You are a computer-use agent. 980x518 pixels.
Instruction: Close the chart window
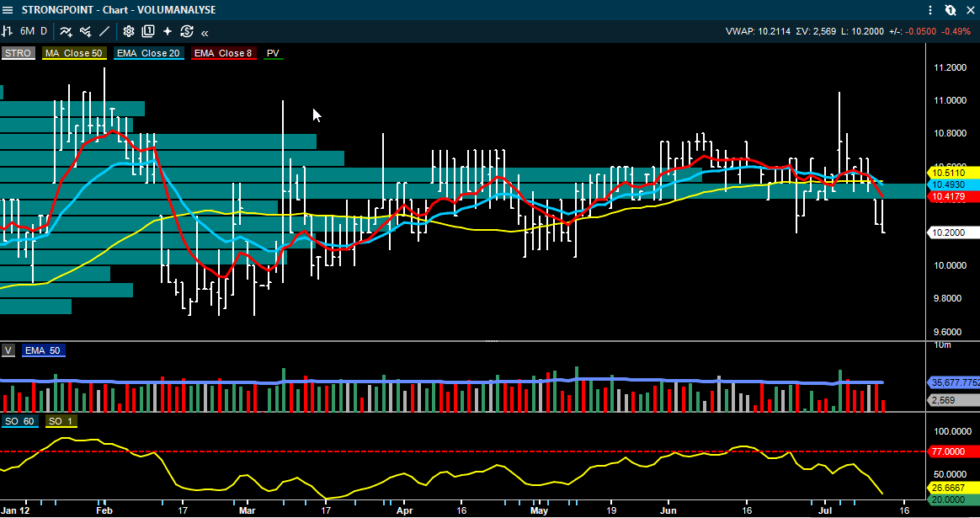click(x=971, y=10)
